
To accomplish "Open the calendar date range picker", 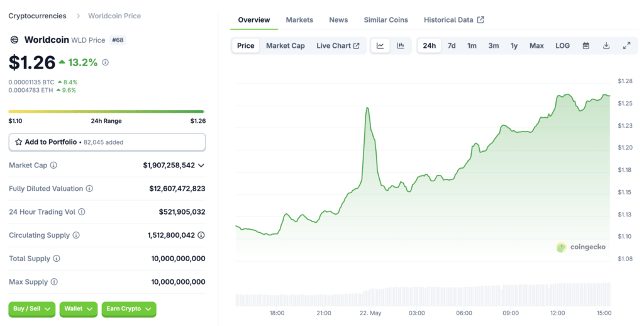I will (x=586, y=46).
